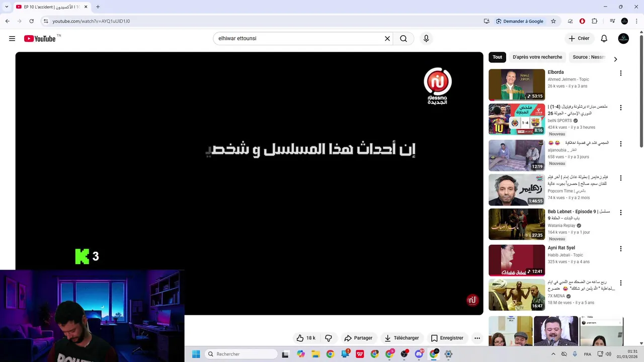This screenshot has width=644, height=362.
Task: Open the Extensions puzzle icon
Action: click(595, 21)
